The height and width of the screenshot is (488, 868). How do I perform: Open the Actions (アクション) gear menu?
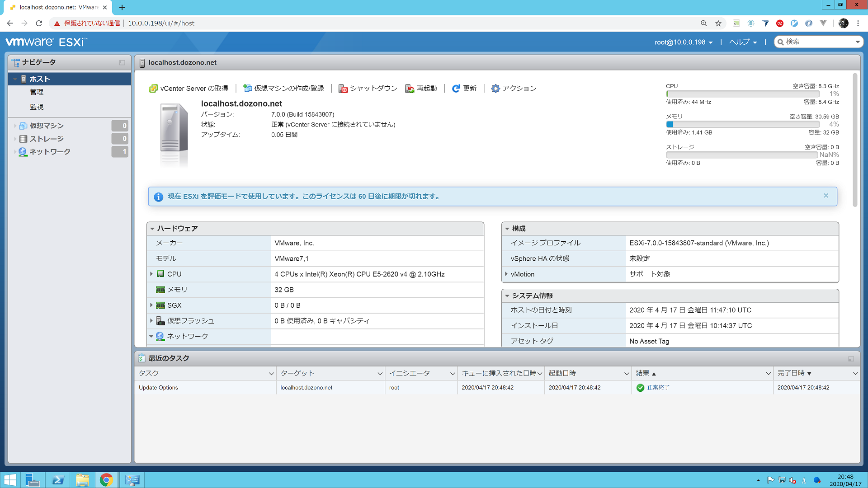(x=514, y=89)
